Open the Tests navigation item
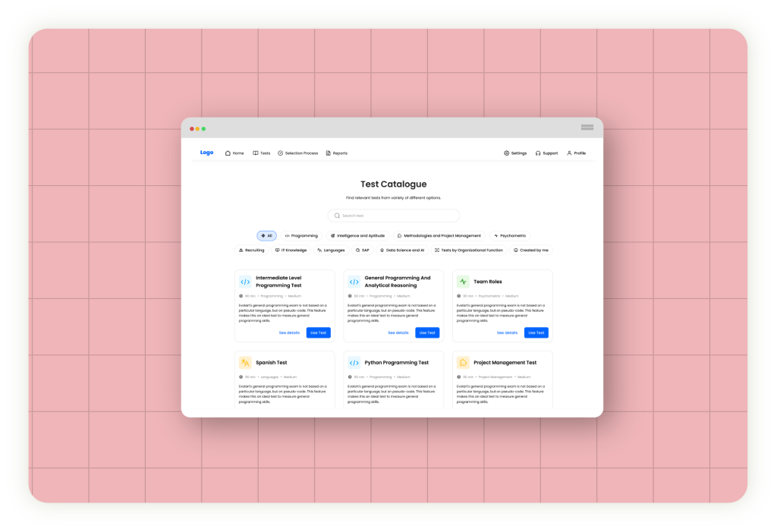777x532 pixels. click(x=262, y=153)
